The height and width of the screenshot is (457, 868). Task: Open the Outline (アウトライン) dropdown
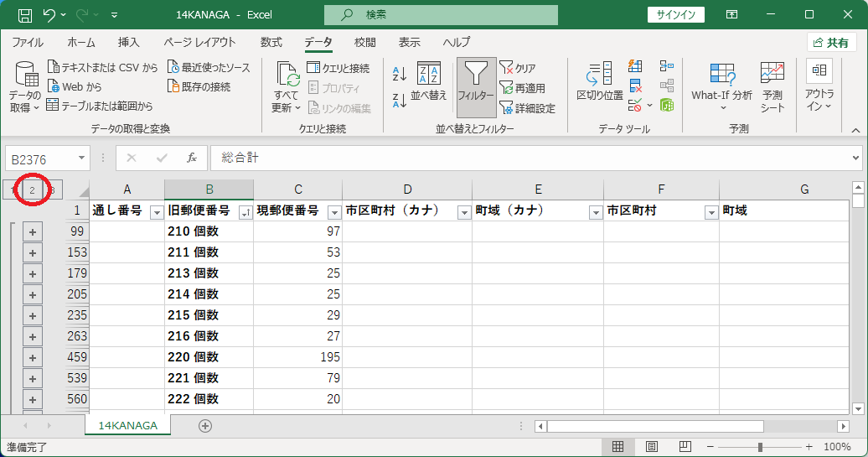(x=819, y=86)
